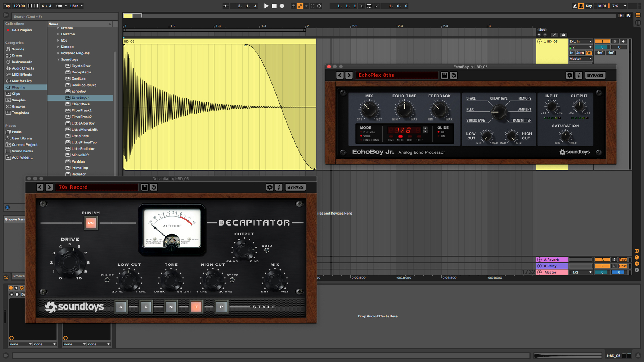Click EchoBoy Jr. previous preset arrow

click(340, 75)
